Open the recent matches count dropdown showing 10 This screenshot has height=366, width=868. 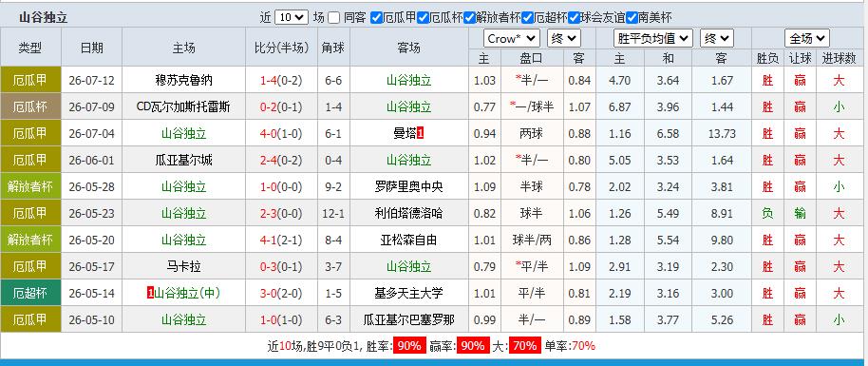tap(292, 17)
